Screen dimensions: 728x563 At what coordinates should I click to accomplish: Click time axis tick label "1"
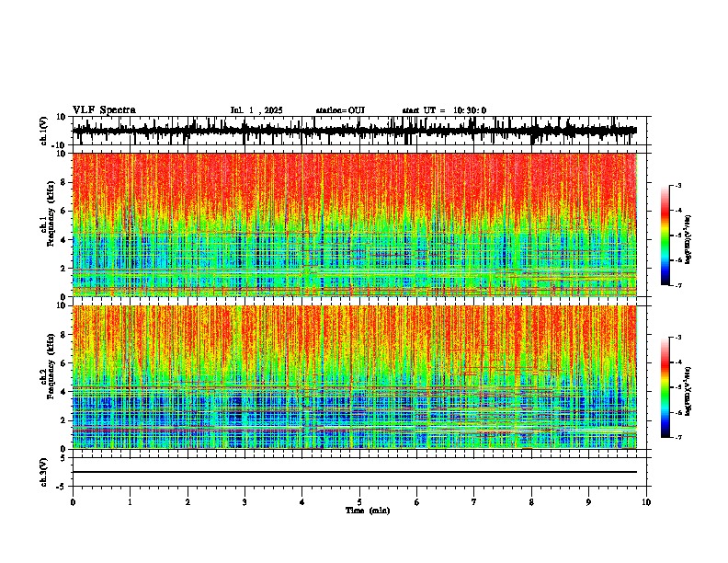130,502
